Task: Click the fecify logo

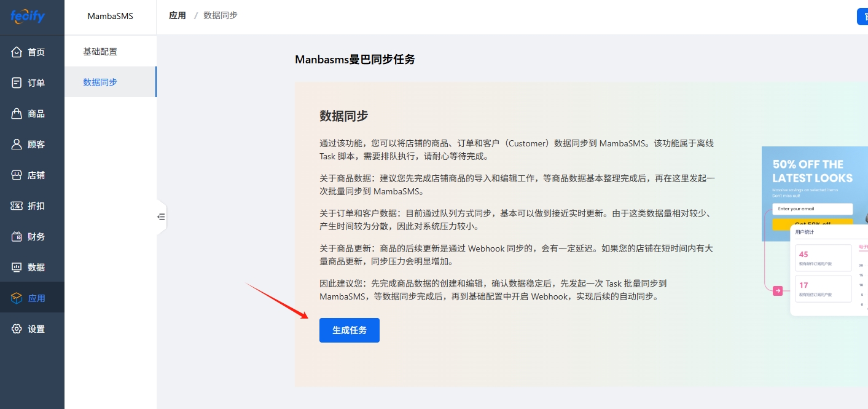Action: click(x=28, y=16)
